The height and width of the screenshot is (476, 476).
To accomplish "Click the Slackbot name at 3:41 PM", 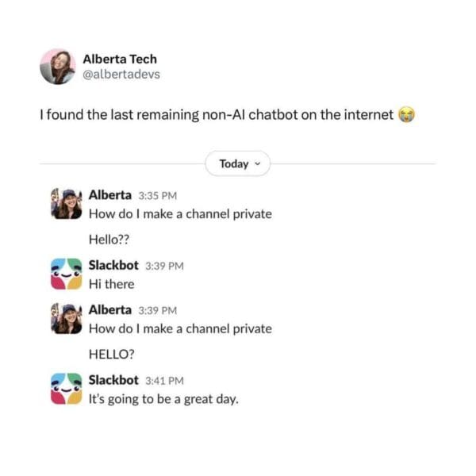I will coord(113,380).
